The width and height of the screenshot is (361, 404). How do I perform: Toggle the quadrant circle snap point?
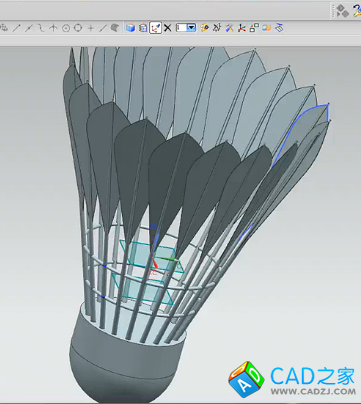tap(78, 28)
